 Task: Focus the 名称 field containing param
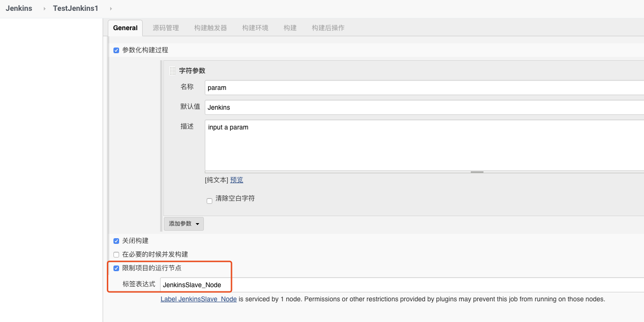(424, 88)
